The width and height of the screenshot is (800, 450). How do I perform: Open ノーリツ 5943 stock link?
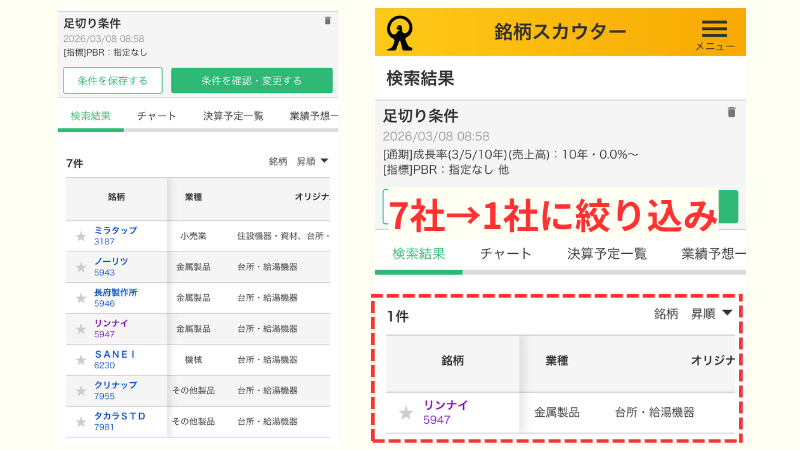(x=111, y=266)
